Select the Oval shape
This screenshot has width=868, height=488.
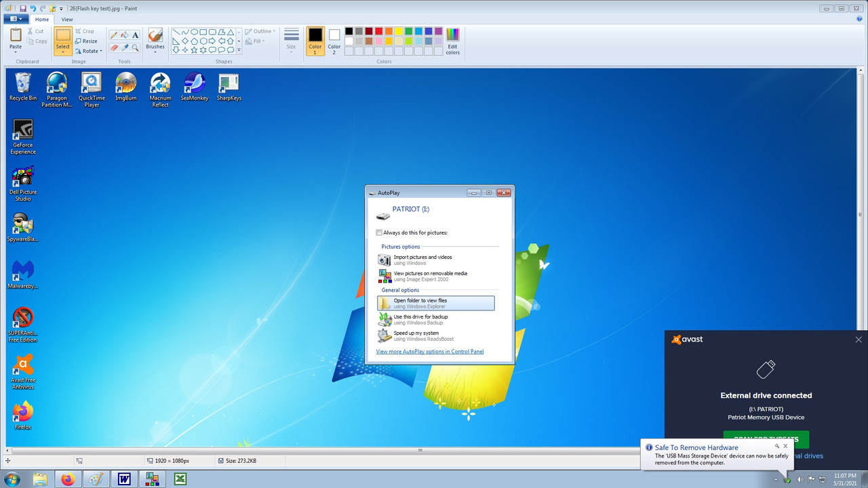click(x=195, y=31)
